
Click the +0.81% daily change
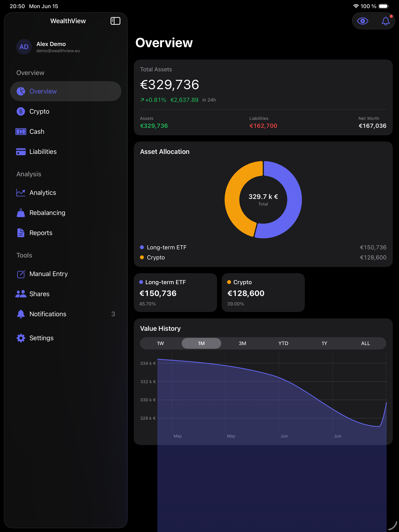pyautogui.click(x=153, y=100)
